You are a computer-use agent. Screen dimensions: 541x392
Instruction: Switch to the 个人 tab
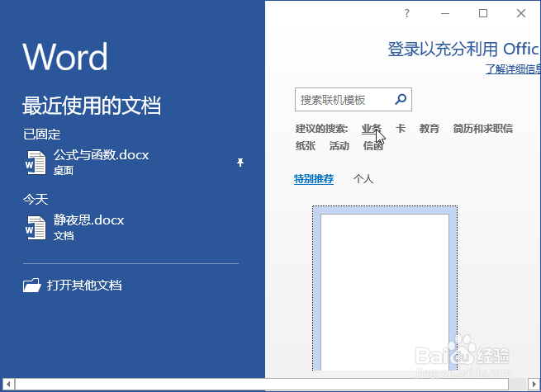coord(363,179)
